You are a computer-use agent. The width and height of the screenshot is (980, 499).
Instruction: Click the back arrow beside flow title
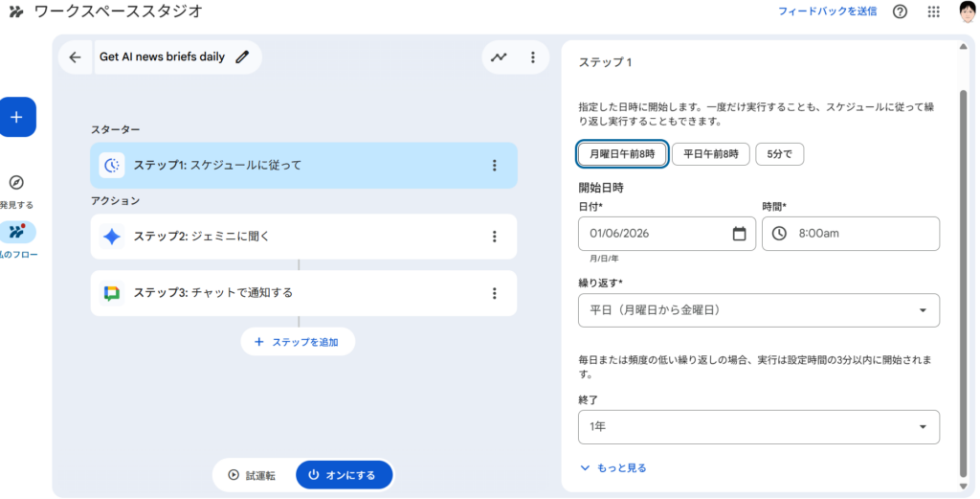(x=75, y=57)
